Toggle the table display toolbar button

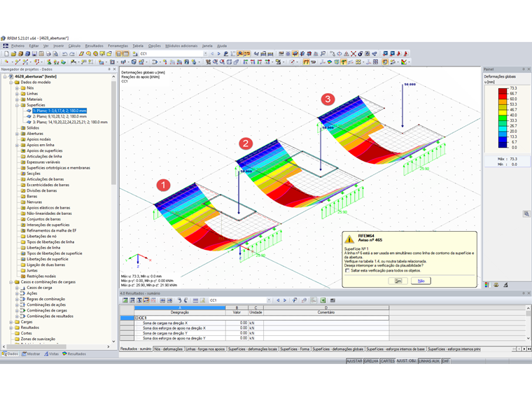(126, 54)
